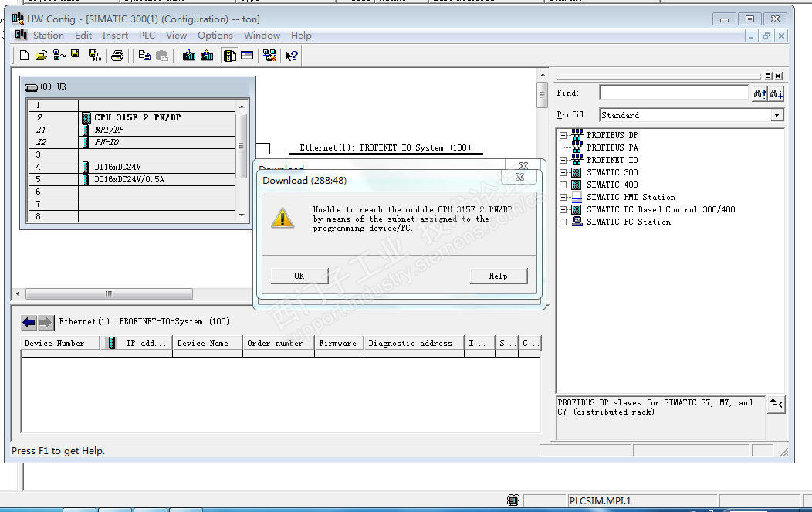
Task: Click the catalog Find input field
Action: point(675,93)
